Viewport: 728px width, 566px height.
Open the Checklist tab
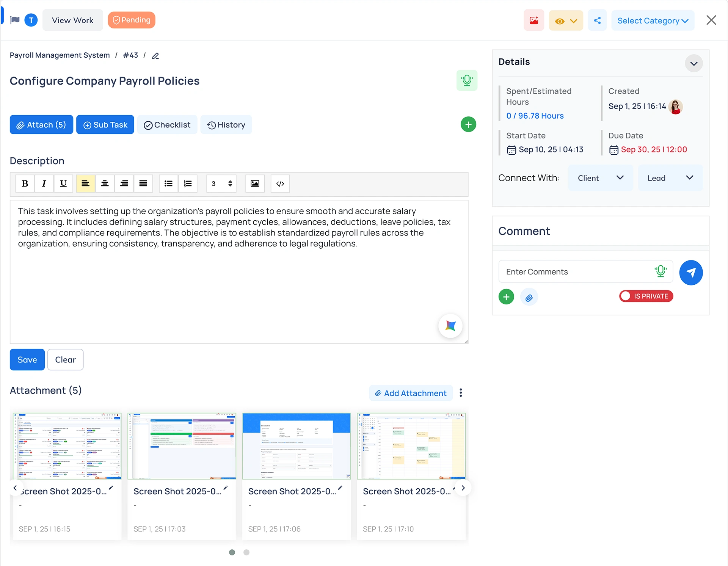coord(167,125)
